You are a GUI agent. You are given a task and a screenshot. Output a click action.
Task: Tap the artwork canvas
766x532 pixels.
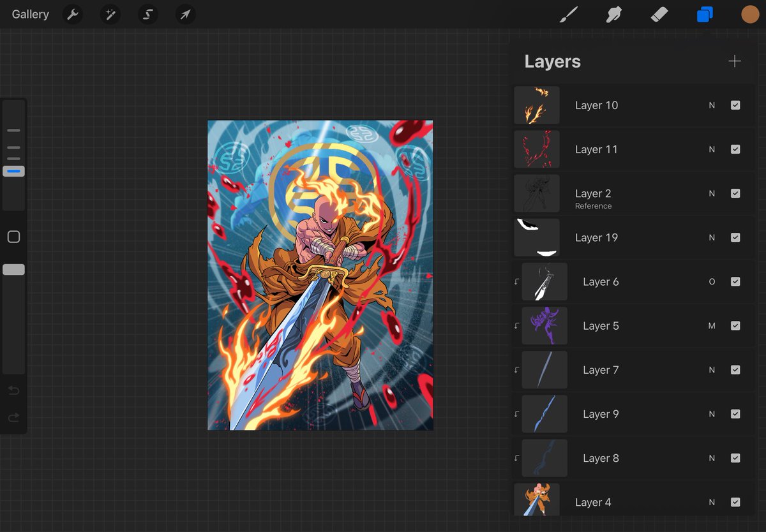pyautogui.click(x=320, y=275)
